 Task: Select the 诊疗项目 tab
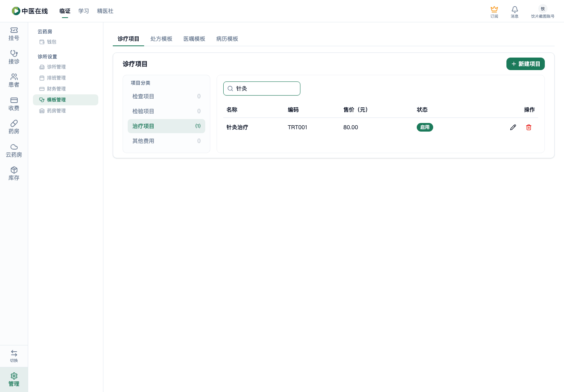[128, 39]
